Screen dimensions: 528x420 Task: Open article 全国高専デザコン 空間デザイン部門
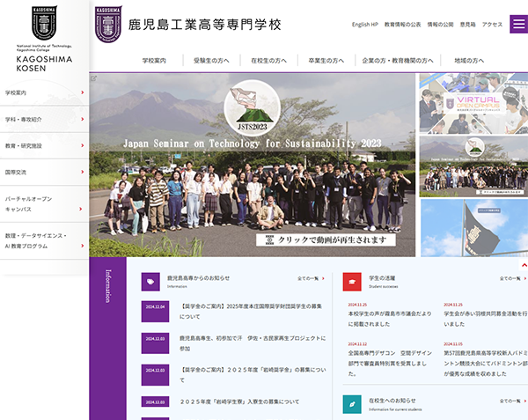pyautogui.click(x=390, y=363)
